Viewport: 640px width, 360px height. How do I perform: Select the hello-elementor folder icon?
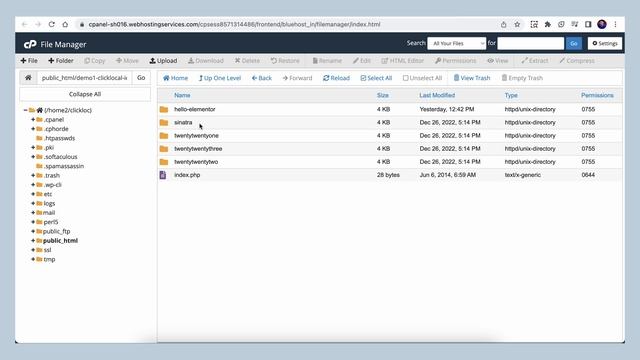coord(164,109)
